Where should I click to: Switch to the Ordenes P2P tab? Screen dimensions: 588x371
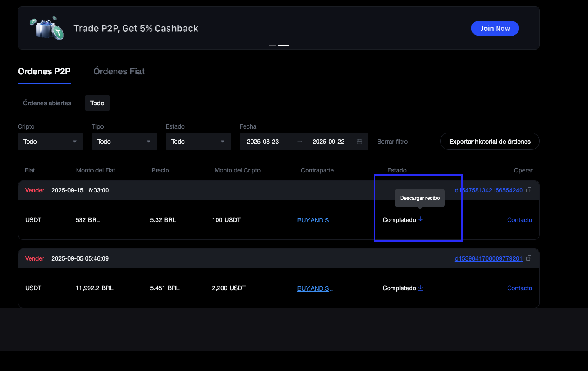(44, 71)
